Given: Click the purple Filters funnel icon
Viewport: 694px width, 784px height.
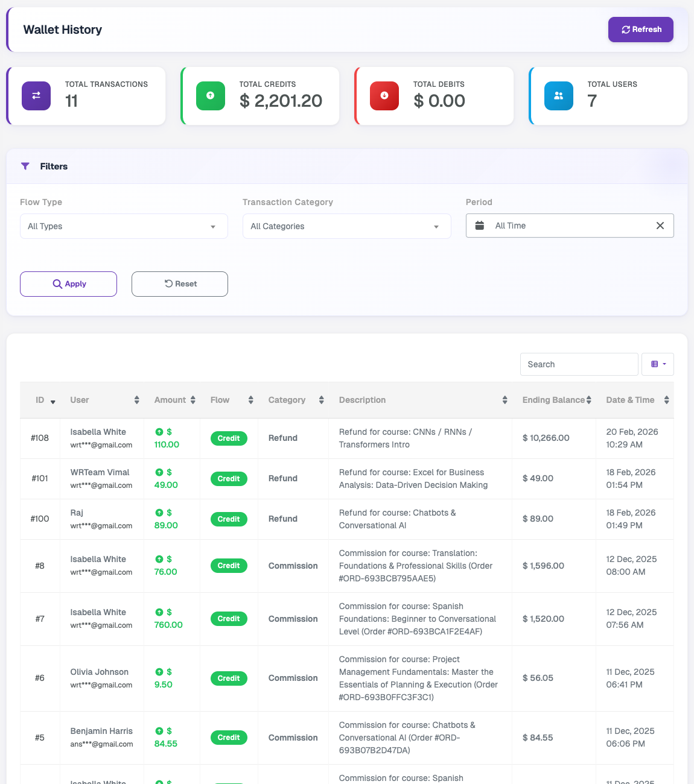Looking at the screenshot, I should click(25, 166).
